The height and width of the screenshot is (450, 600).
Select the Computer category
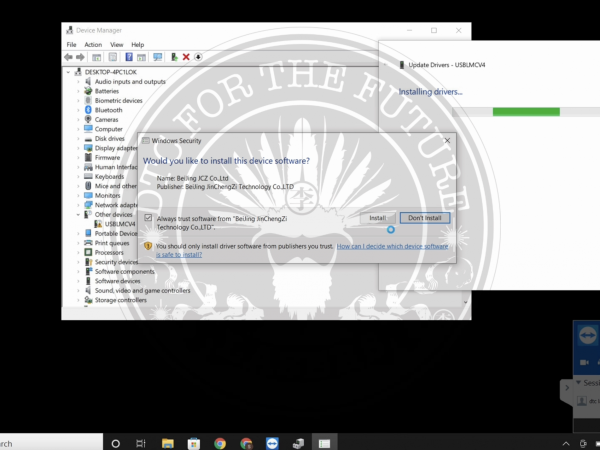[109, 129]
